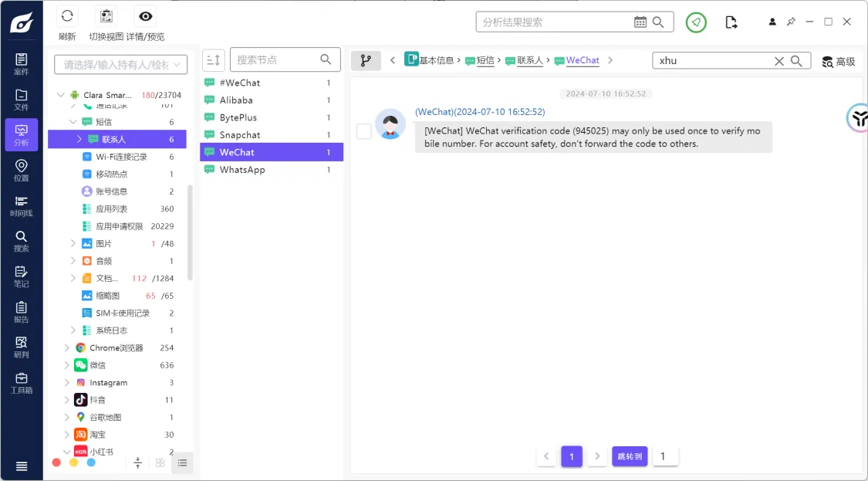Collapse the 短信 tree node

pyautogui.click(x=73, y=122)
